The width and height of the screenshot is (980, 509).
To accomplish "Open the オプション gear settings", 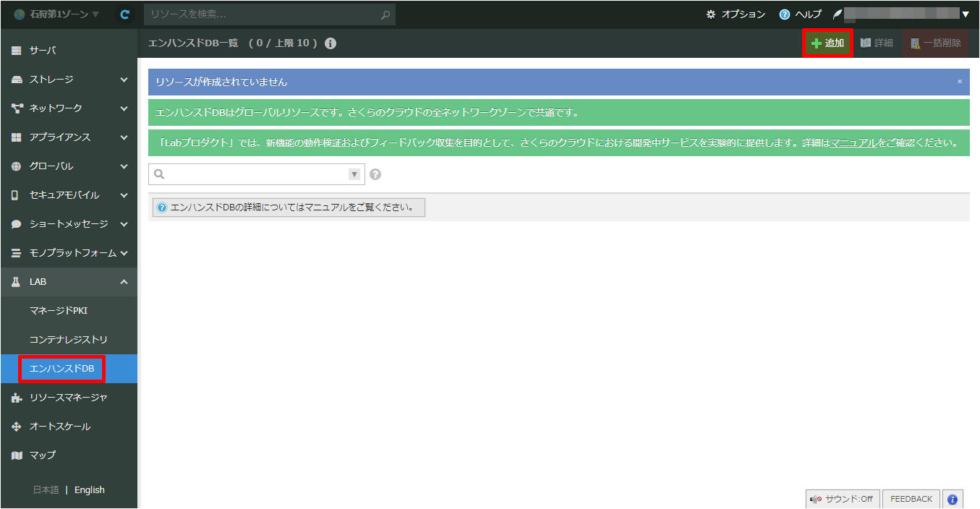I will tap(736, 14).
